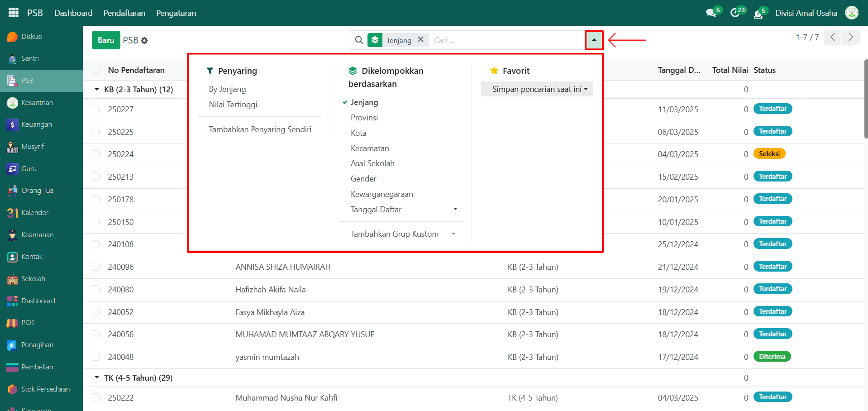Remove the Jenjang filter tag
The height and width of the screenshot is (411, 868).
point(420,40)
